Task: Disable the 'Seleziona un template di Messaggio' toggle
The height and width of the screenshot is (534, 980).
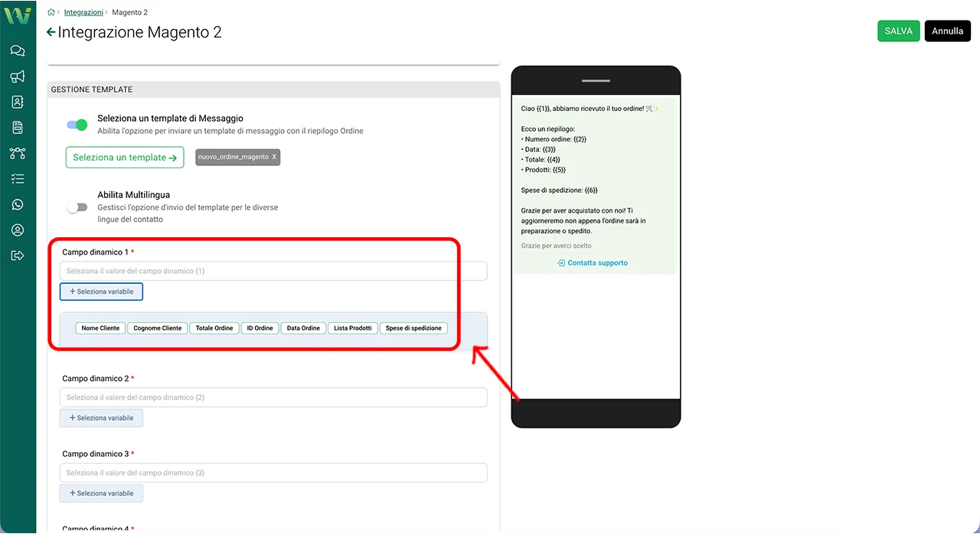Action: tap(77, 125)
